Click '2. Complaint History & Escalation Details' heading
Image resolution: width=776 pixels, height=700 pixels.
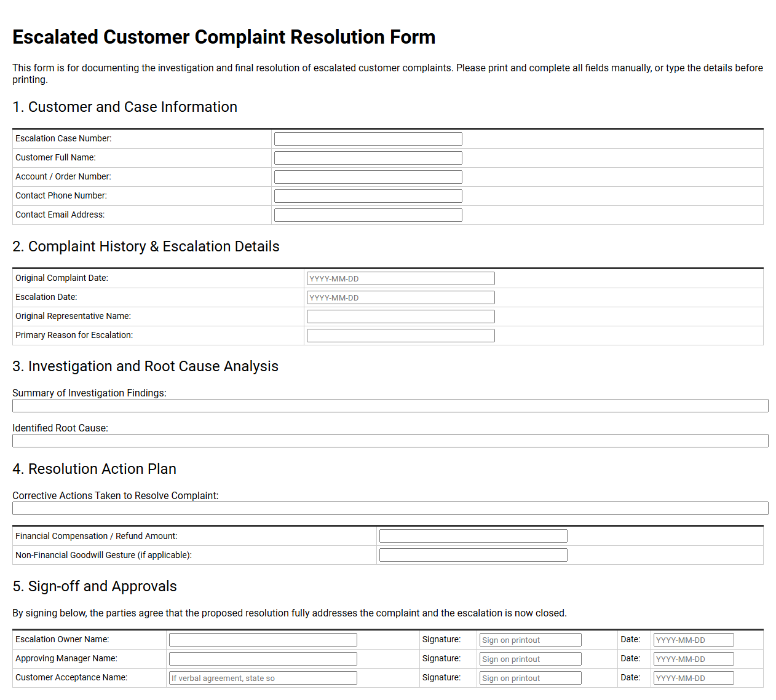[x=146, y=246]
